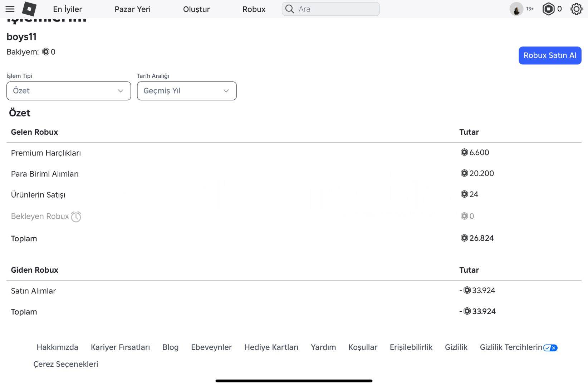Toggle the privacy choices icon in footer
The image size is (588, 386).
tap(550, 348)
